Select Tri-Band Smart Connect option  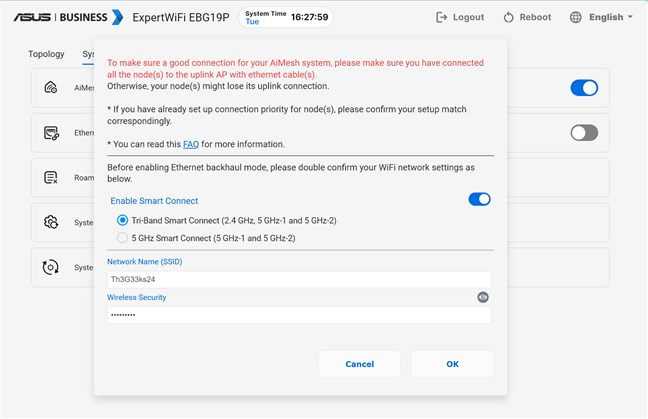pyautogui.click(x=123, y=220)
